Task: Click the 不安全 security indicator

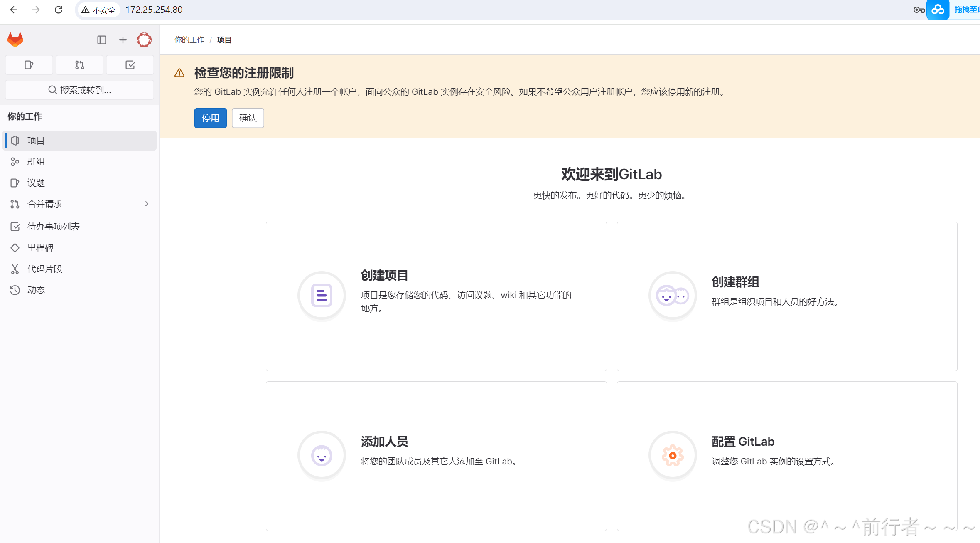Action: [x=98, y=10]
